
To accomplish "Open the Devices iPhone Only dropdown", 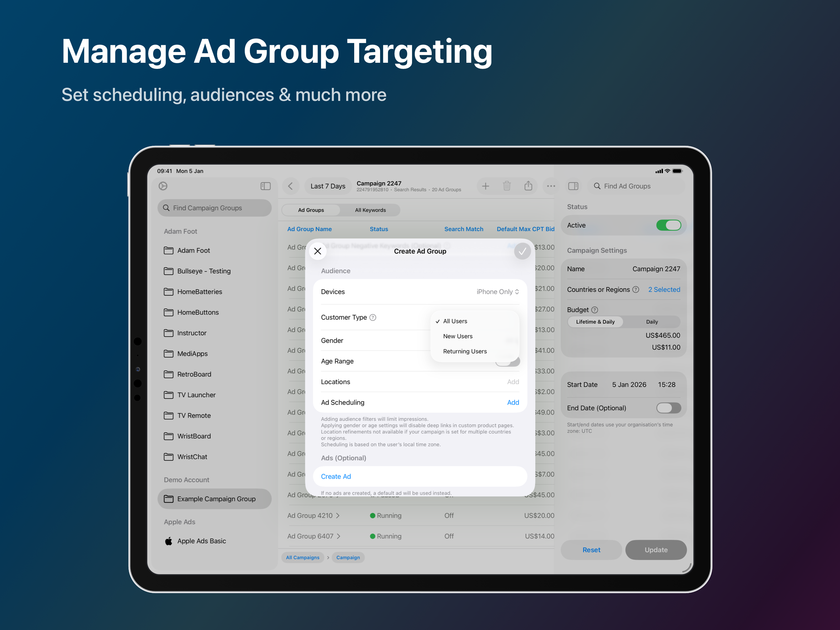I will tap(497, 291).
